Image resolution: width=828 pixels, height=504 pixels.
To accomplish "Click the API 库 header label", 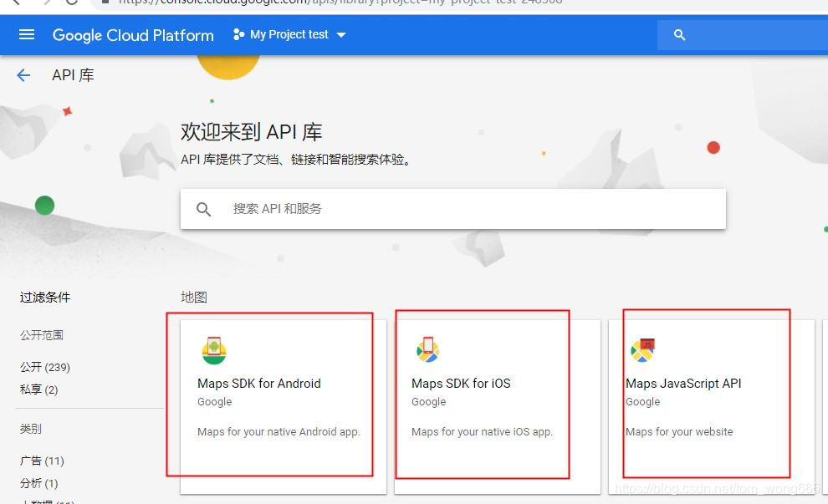I will (72, 75).
